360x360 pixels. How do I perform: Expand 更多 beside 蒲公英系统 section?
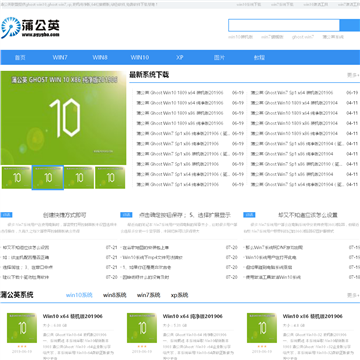(x=353, y=295)
